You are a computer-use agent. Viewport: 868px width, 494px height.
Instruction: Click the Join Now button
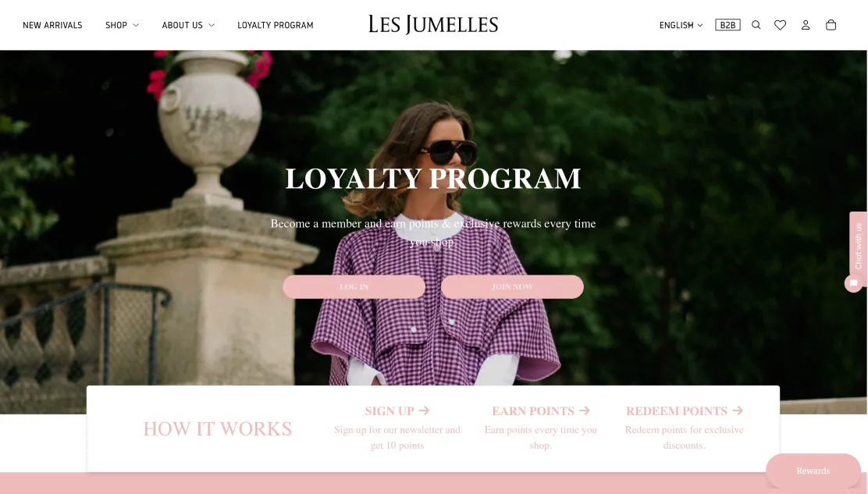tap(512, 286)
